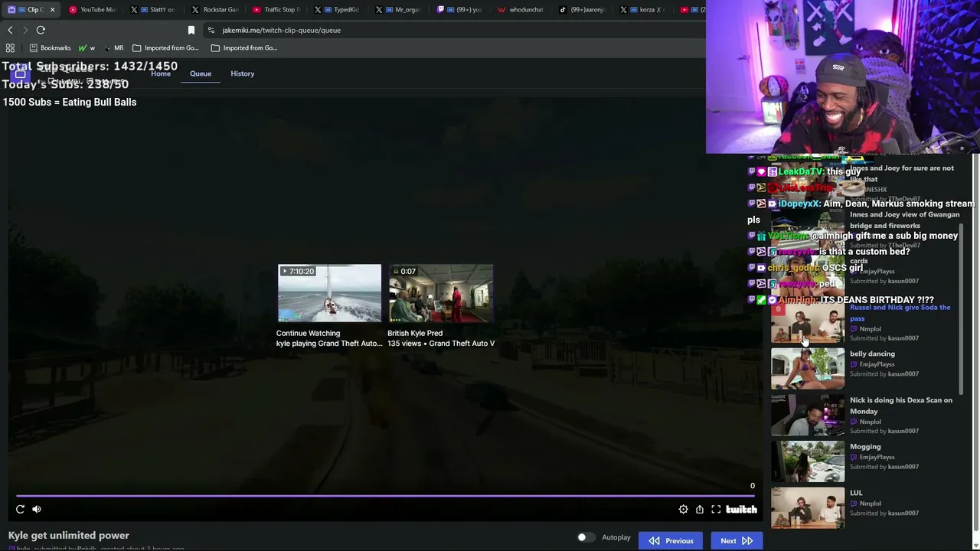The image size is (980, 551).
Task: Skip to the Next clip
Action: click(737, 541)
